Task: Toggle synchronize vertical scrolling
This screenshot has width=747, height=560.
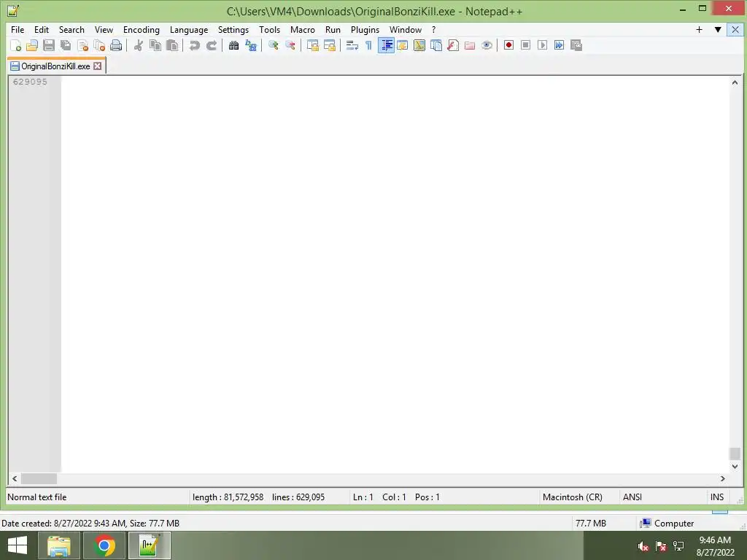Action: point(312,45)
